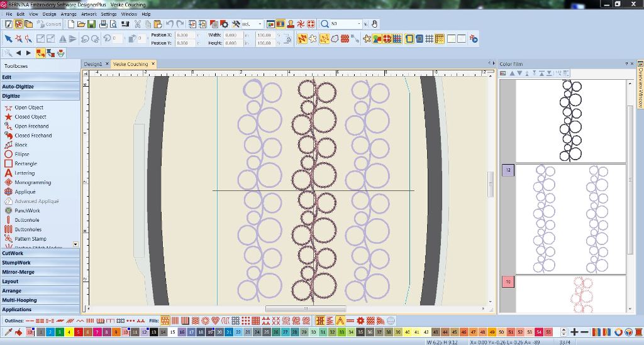Open the zoom factor dropdown
644x345 pixels.
click(x=359, y=25)
